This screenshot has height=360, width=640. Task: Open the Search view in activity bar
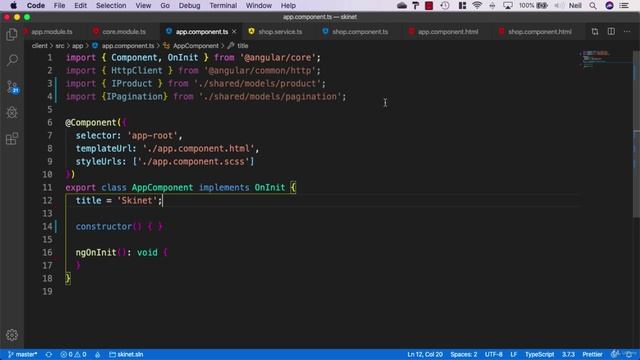pos(12,60)
